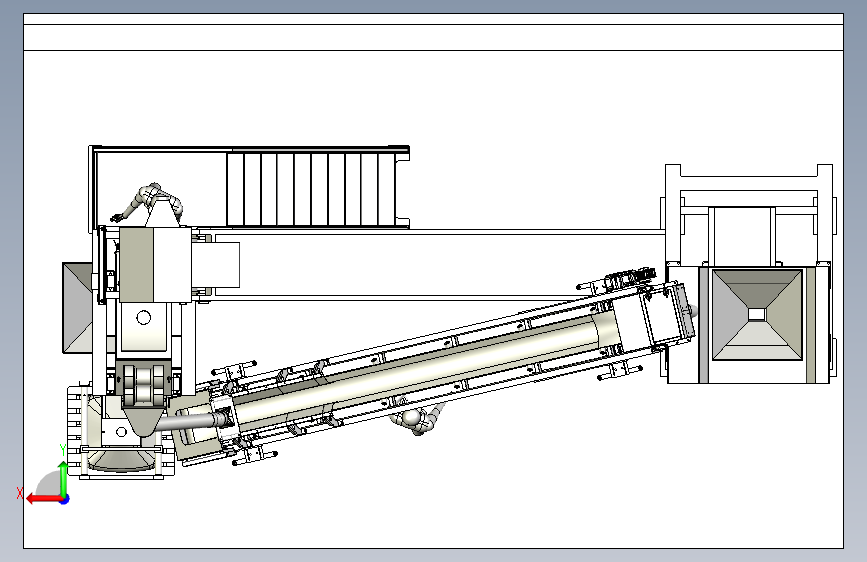This screenshot has width=867, height=562.
Task: Select the figure on the upper-left platform
Action: [147, 202]
